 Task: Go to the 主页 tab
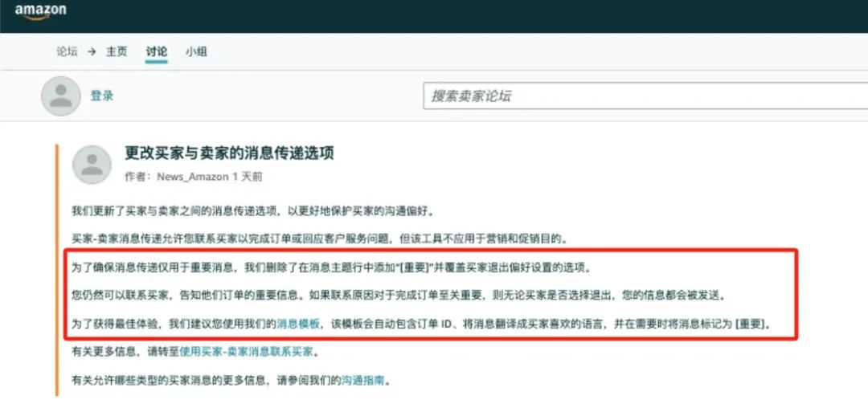click(117, 51)
